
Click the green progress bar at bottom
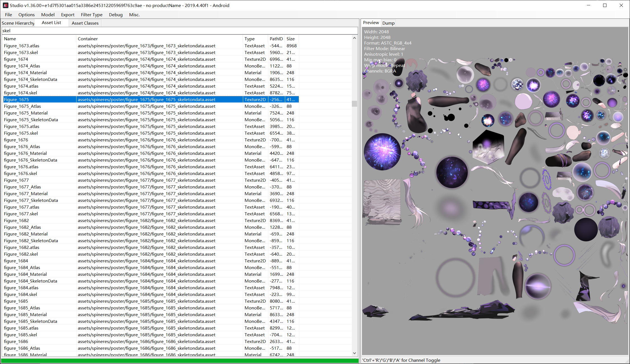180,361
